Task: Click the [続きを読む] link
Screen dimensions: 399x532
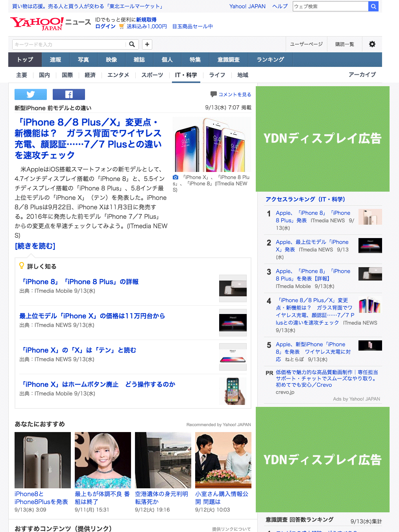Action: 35,246
